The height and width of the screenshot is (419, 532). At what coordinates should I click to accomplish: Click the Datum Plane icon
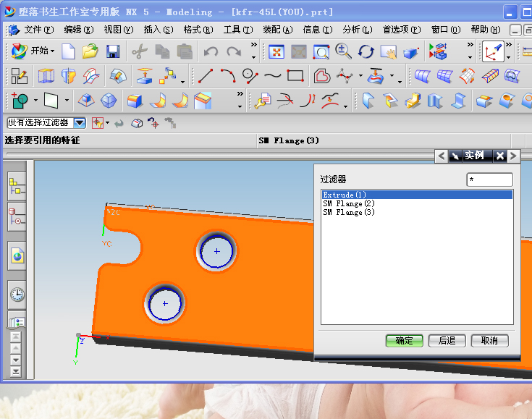(x=51, y=101)
